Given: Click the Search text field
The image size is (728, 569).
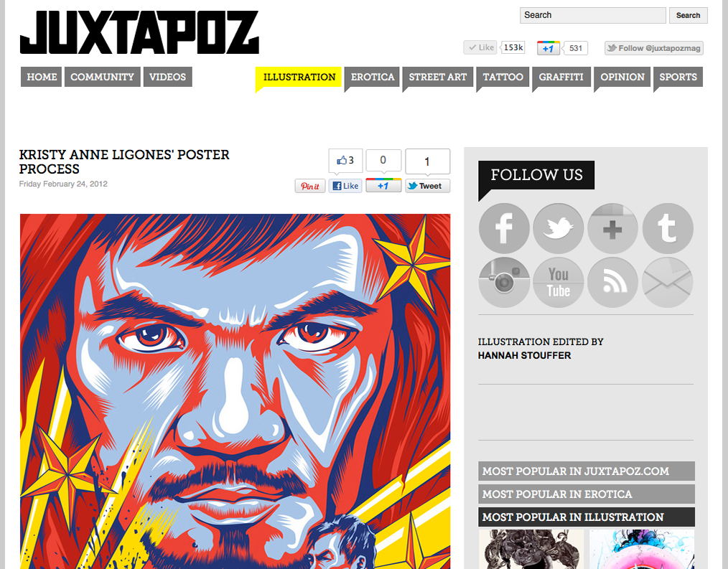Looking at the screenshot, I should 593,15.
